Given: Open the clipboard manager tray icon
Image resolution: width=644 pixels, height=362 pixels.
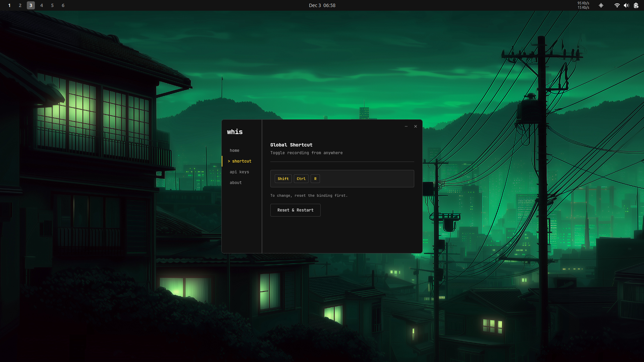Looking at the screenshot, I should (636, 5).
